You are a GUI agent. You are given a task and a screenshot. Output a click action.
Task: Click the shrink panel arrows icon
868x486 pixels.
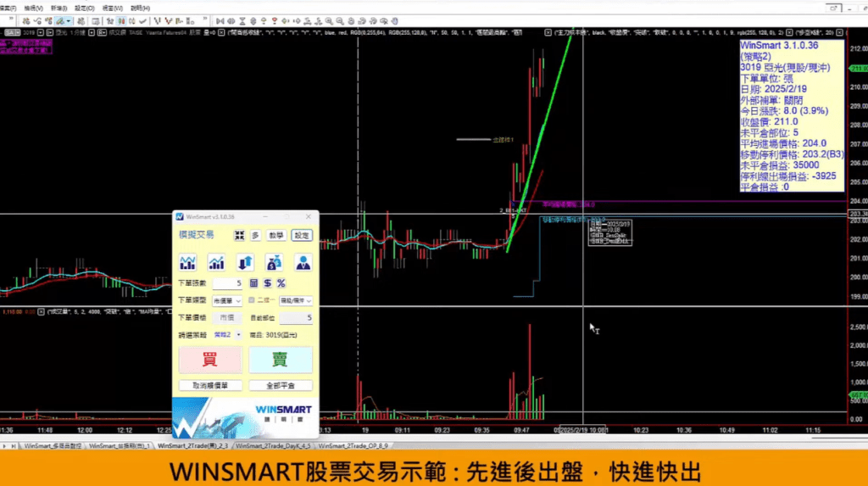240,235
